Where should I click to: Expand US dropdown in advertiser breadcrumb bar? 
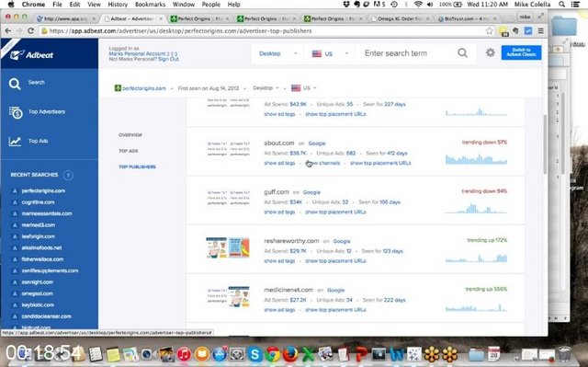coord(304,87)
